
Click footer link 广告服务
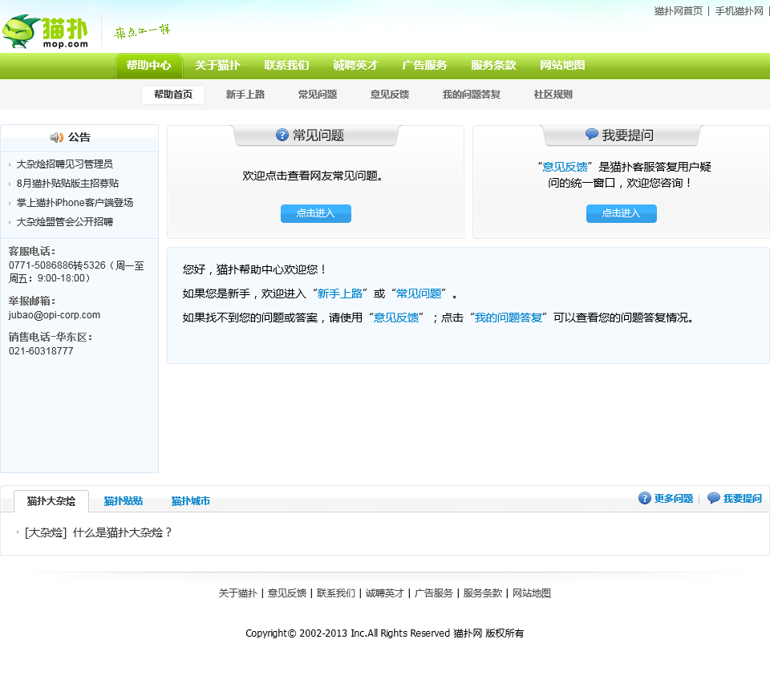coord(434,593)
